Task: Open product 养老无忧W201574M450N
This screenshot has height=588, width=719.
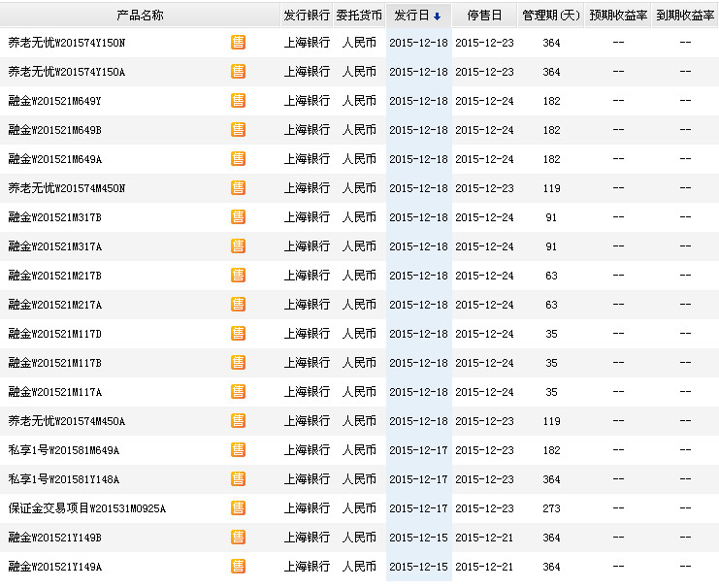Action: [x=67, y=188]
